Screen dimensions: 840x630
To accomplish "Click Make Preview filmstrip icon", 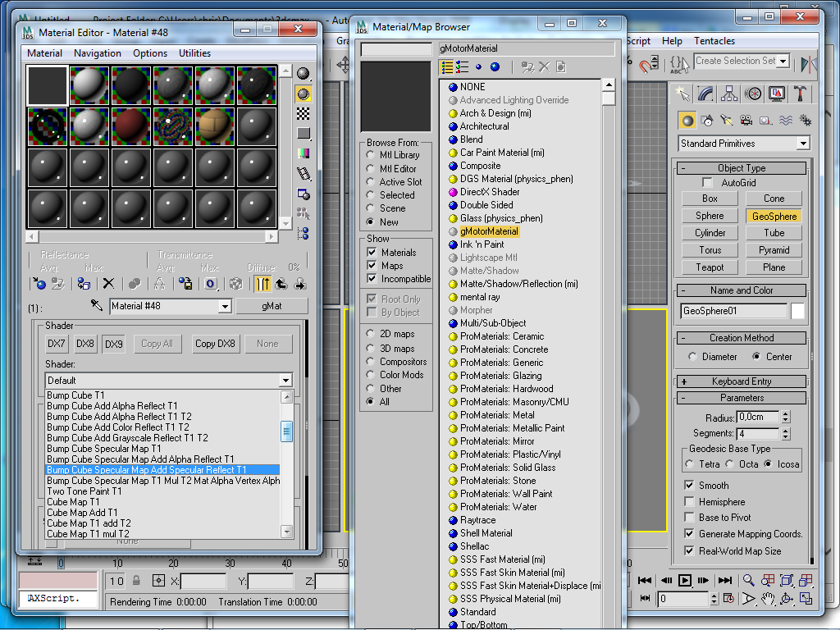I will (x=304, y=174).
